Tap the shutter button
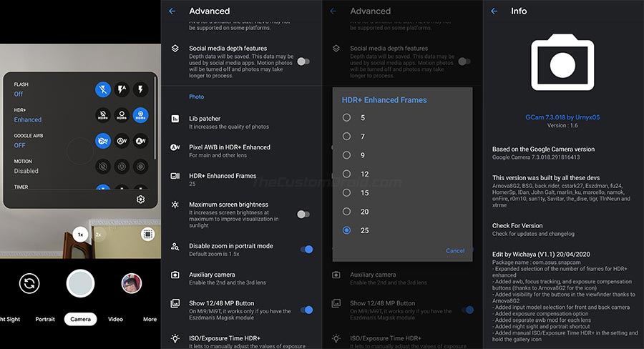Viewport: 644px width, 349px height. click(80, 283)
